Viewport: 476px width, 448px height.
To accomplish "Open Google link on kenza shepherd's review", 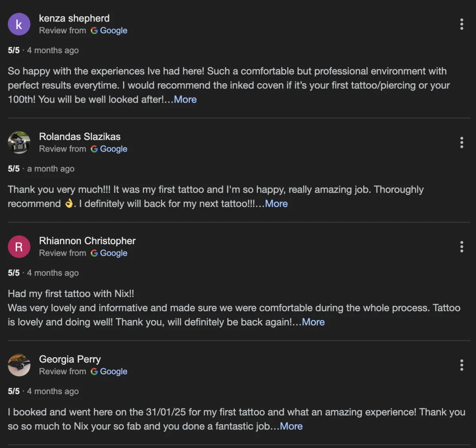I will click(109, 31).
